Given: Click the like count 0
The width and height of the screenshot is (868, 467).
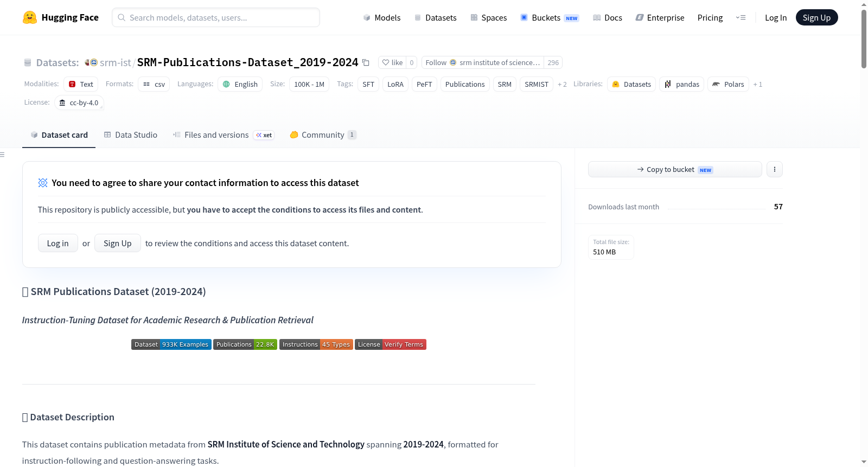Looking at the screenshot, I should coord(412,62).
